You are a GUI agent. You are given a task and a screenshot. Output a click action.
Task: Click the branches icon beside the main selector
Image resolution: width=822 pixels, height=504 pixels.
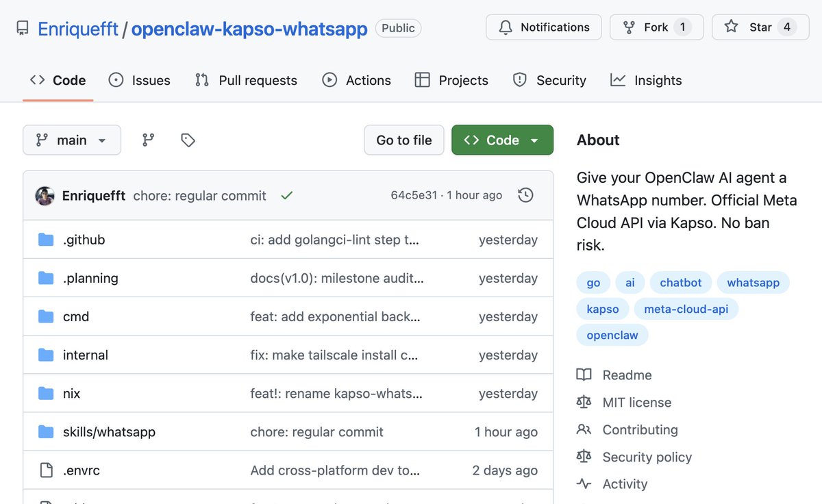(x=148, y=140)
